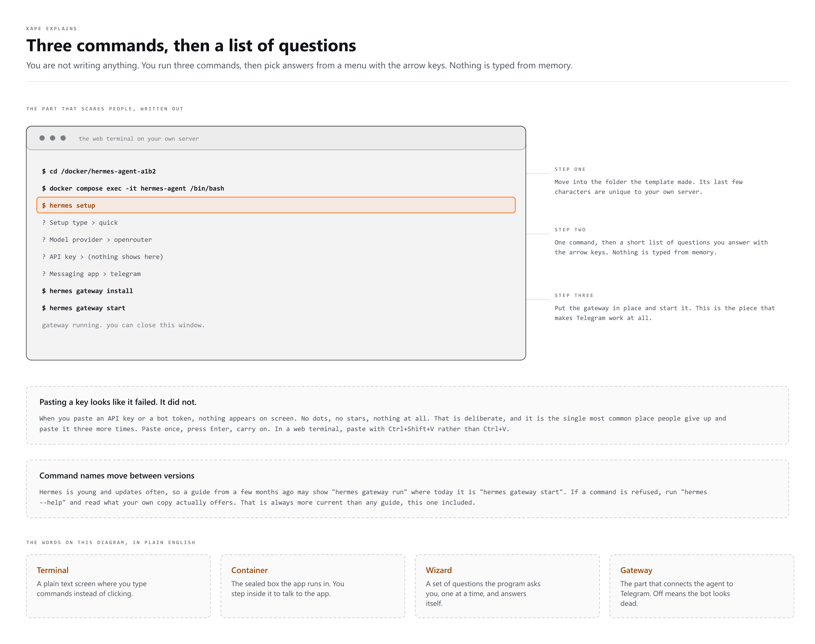Click the "$ hermes gateway start" command
The width and height of the screenshot is (815, 644).
point(83,308)
